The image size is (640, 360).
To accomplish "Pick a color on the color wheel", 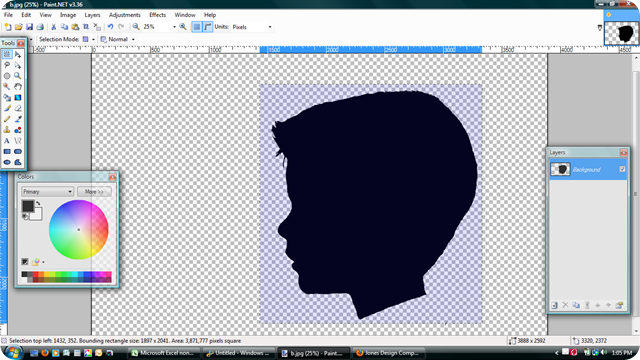I will [78, 229].
